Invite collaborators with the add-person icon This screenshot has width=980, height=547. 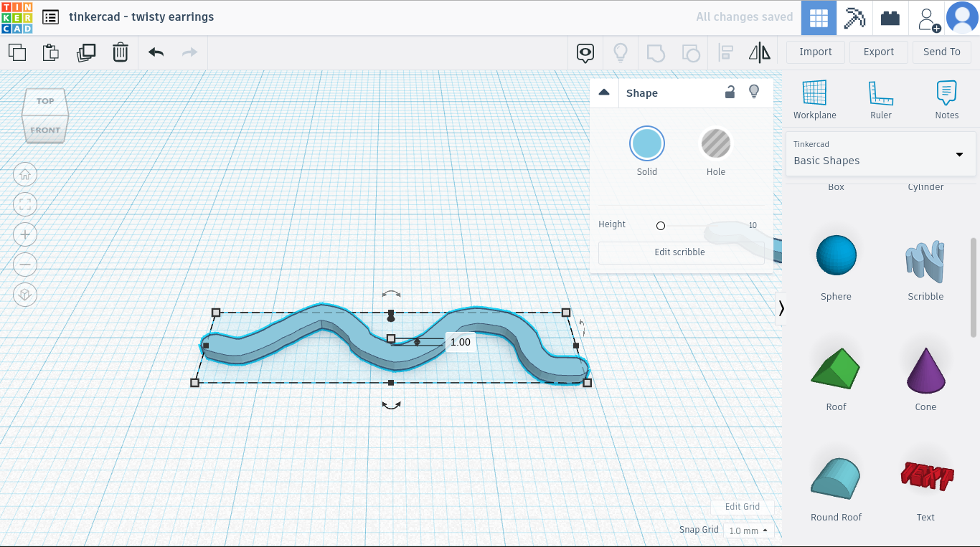pos(928,18)
